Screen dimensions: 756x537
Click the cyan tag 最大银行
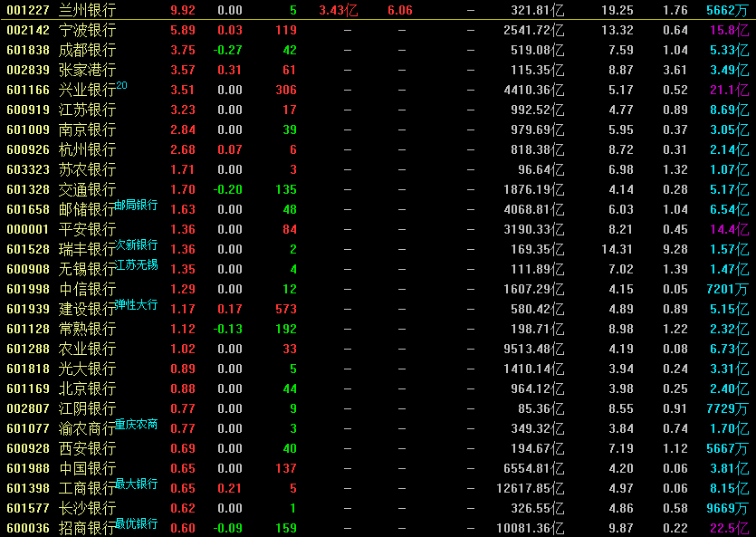click(137, 484)
